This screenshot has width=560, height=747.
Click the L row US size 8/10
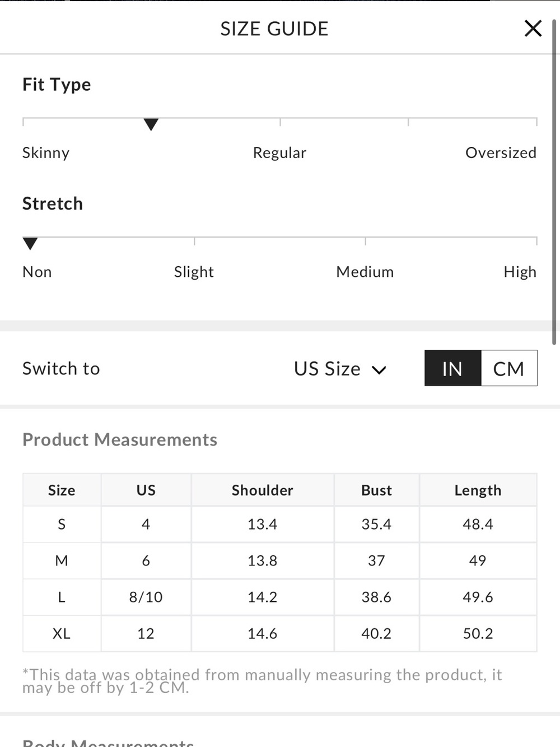point(146,597)
